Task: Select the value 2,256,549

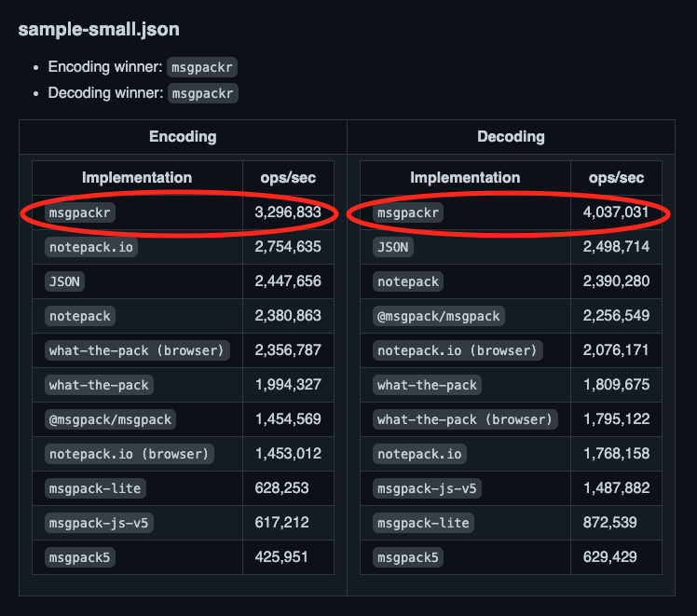Action: [x=616, y=316]
